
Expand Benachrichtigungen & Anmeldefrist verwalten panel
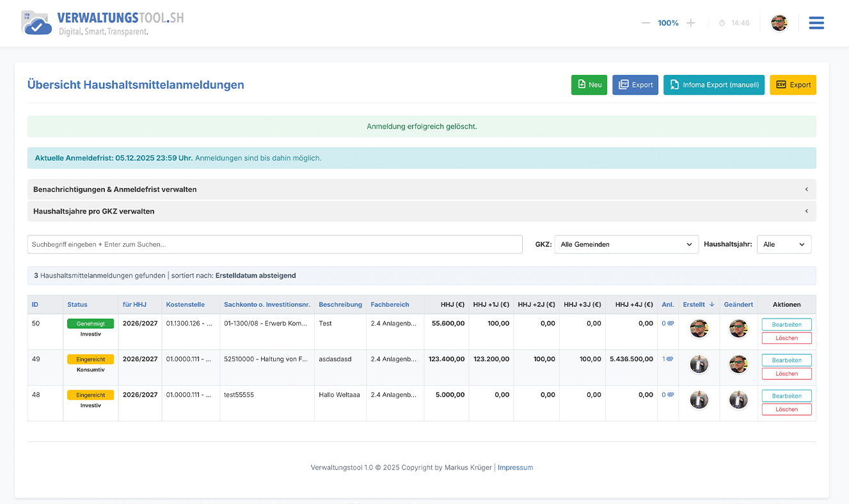pyautogui.click(x=421, y=189)
